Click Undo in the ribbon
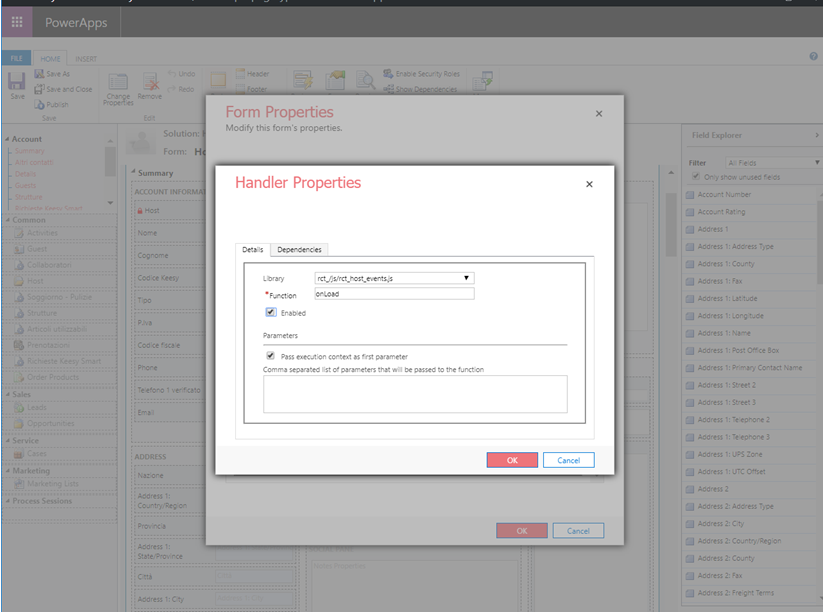 pyautogui.click(x=181, y=74)
